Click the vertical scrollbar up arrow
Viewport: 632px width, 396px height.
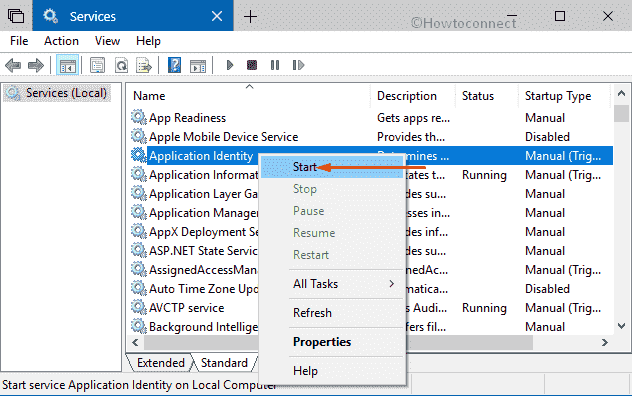click(x=621, y=94)
